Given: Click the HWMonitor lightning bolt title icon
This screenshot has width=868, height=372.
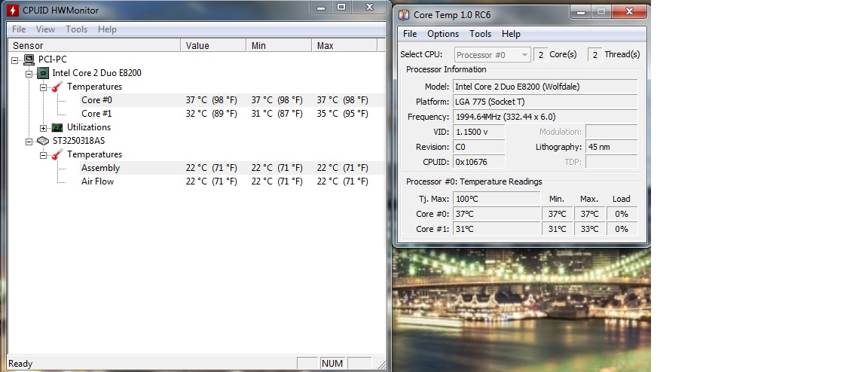Looking at the screenshot, I should tap(12, 11).
